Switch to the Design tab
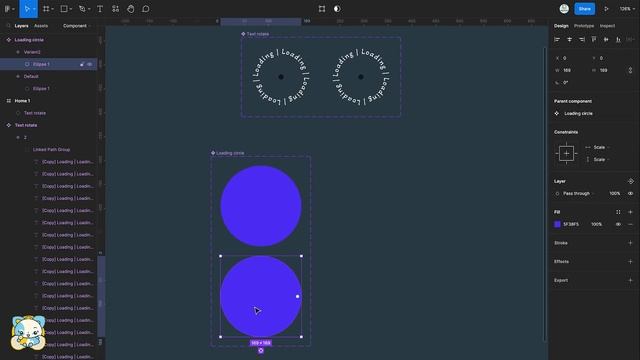Viewport: 640px width, 360px height. 561,26
